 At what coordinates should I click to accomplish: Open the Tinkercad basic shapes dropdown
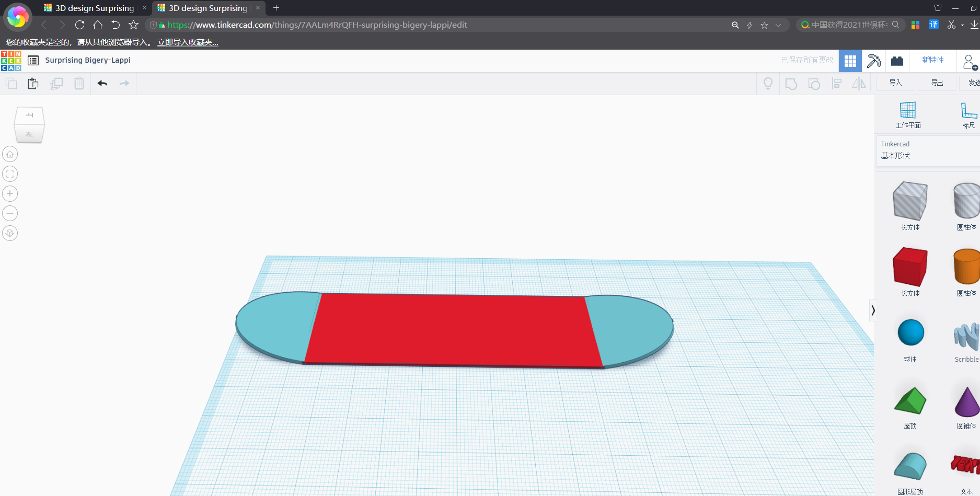click(x=928, y=151)
